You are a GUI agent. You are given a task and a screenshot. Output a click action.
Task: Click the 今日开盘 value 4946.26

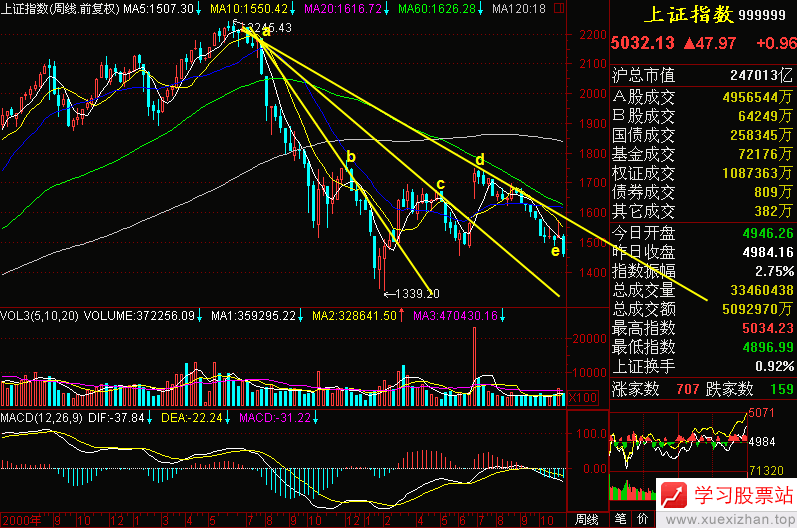[x=768, y=233]
